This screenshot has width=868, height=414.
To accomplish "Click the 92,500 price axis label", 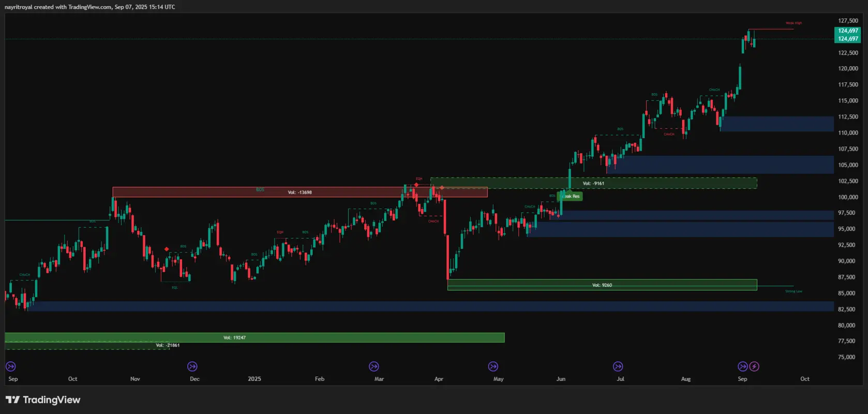I will click(848, 245).
